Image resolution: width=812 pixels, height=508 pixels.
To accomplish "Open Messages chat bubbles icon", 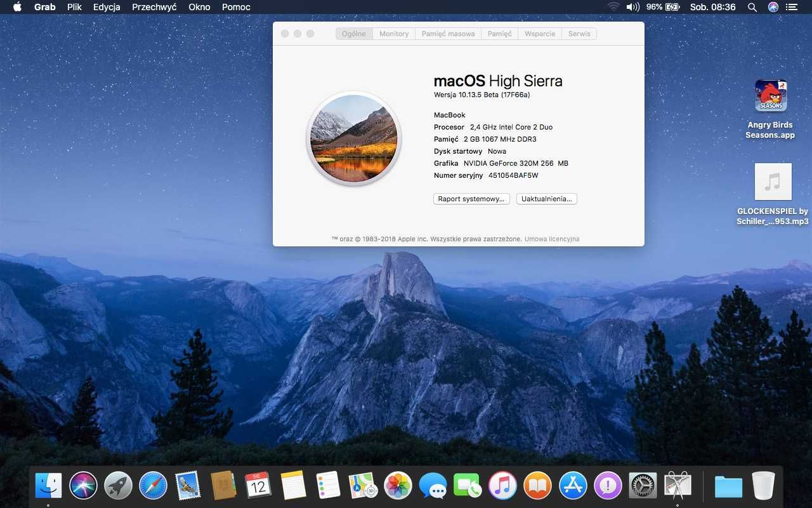I will pos(433,486).
